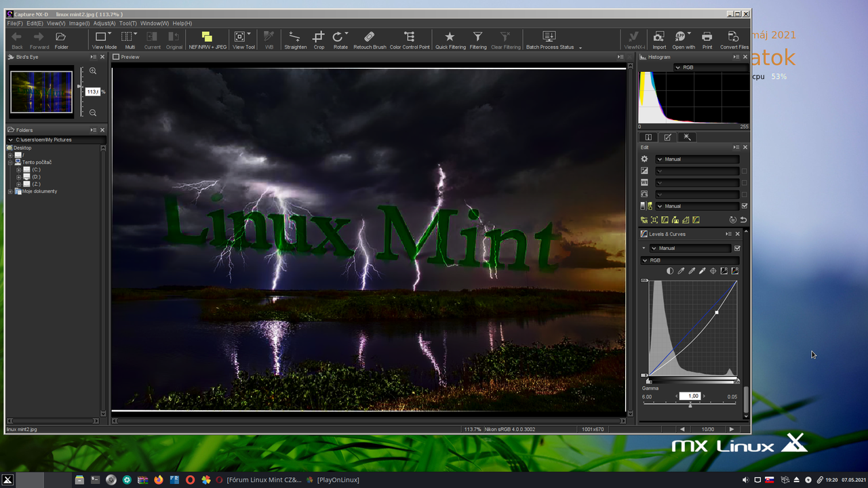Click the undo arrow in Edit panel
Image resolution: width=868 pixels, height=488 pixels.
pos(743,220)
